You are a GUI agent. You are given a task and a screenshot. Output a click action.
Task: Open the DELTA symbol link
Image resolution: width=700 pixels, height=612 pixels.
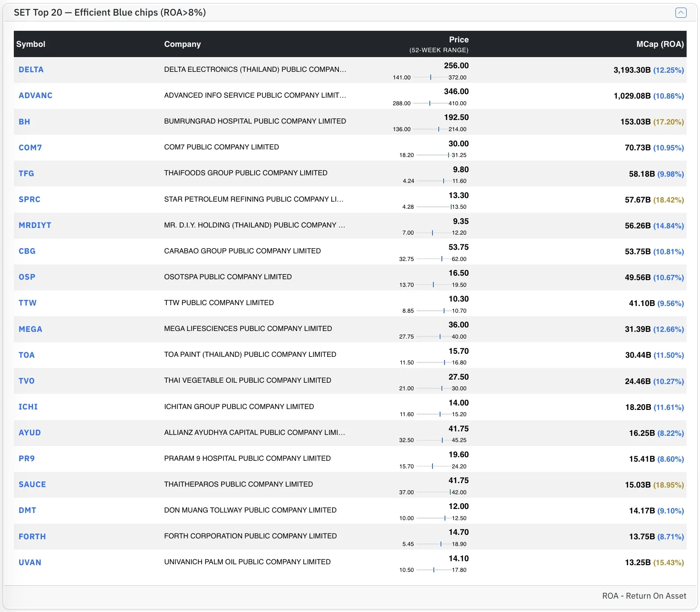point(31,70)
